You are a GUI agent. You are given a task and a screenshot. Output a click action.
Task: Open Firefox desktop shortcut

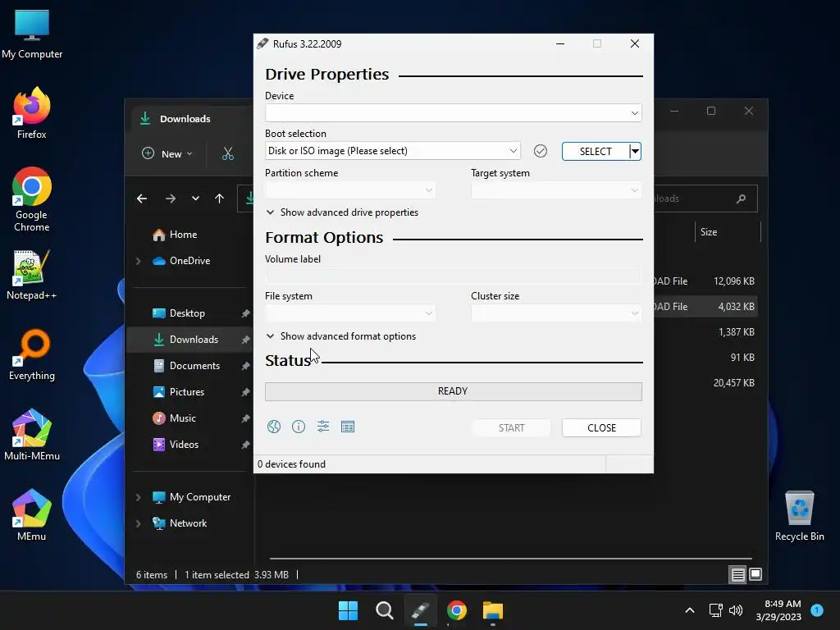pyautogui.click(x=32, y=113)
